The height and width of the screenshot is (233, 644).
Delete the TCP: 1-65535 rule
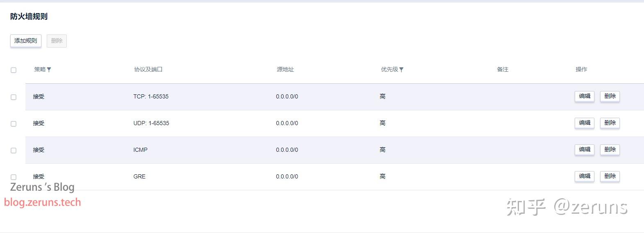click(610, 96)
